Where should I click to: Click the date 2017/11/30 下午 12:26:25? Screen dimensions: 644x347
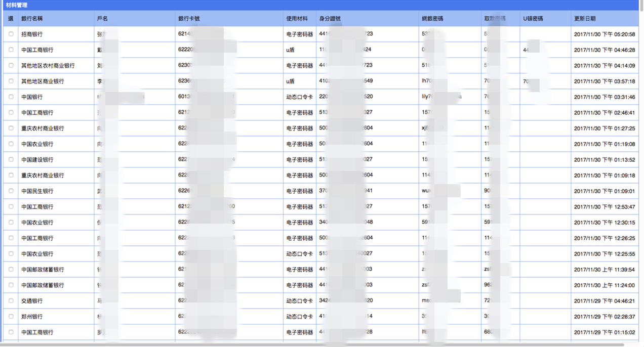605,238
